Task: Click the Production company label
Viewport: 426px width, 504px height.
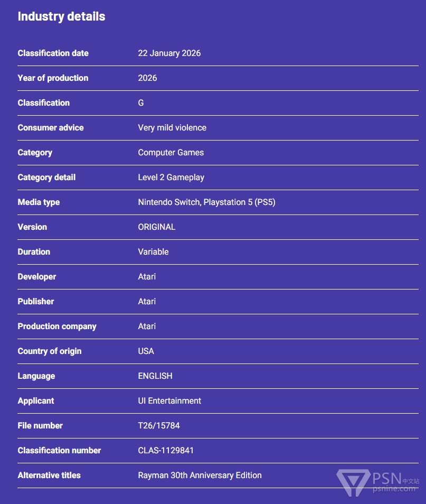Action: (x=57, y=326)
